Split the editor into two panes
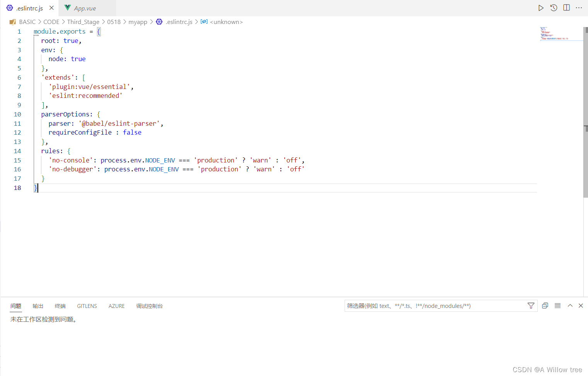 566,8
